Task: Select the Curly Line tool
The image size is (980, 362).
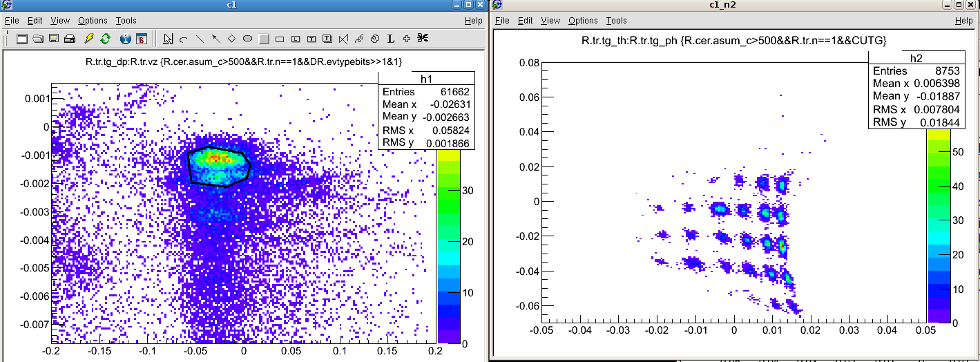Action: click(359, 39)
